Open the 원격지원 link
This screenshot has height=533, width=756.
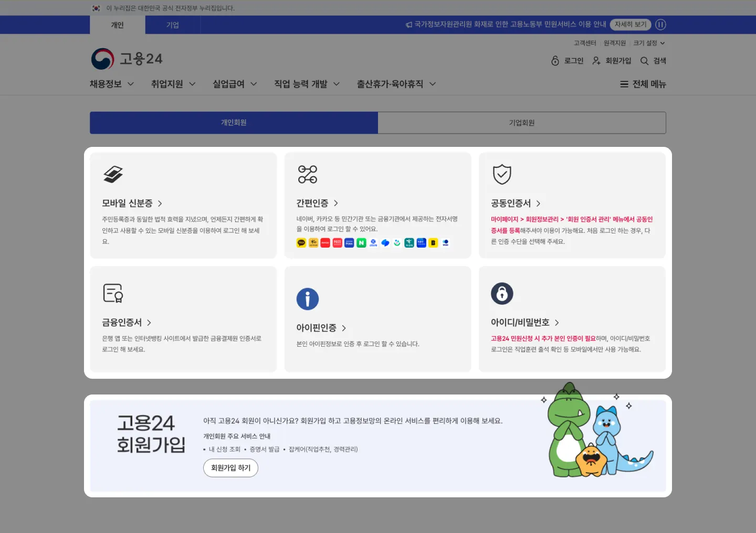click(x=615, y=43)
